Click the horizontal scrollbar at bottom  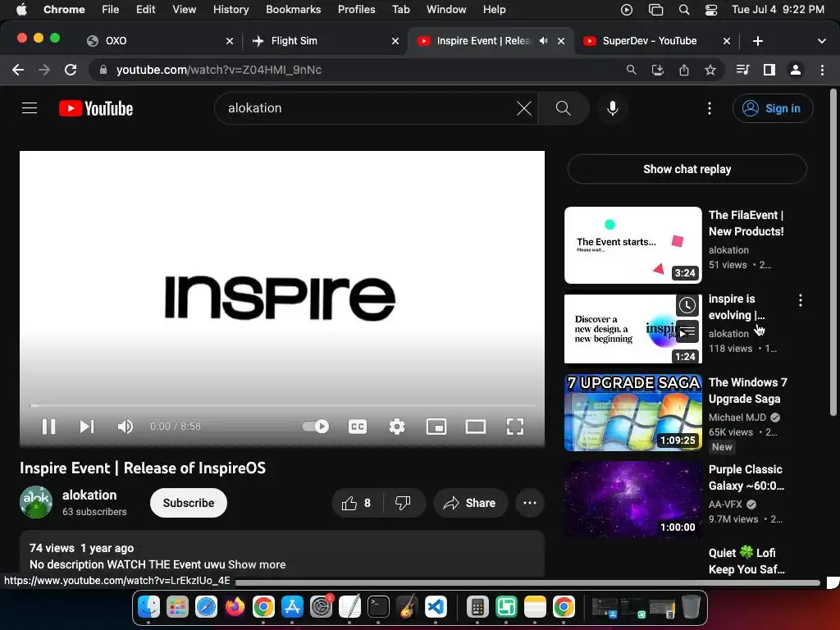tap(527, 582)
